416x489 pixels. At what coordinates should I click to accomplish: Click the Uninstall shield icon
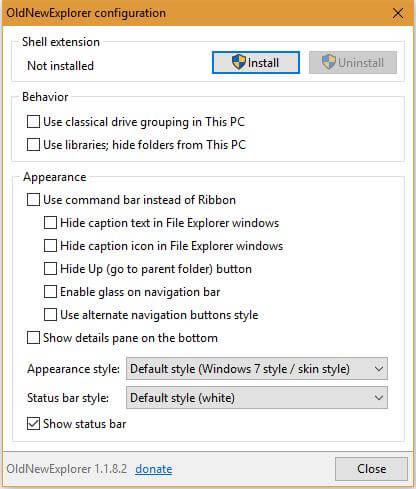coord(329,62)
